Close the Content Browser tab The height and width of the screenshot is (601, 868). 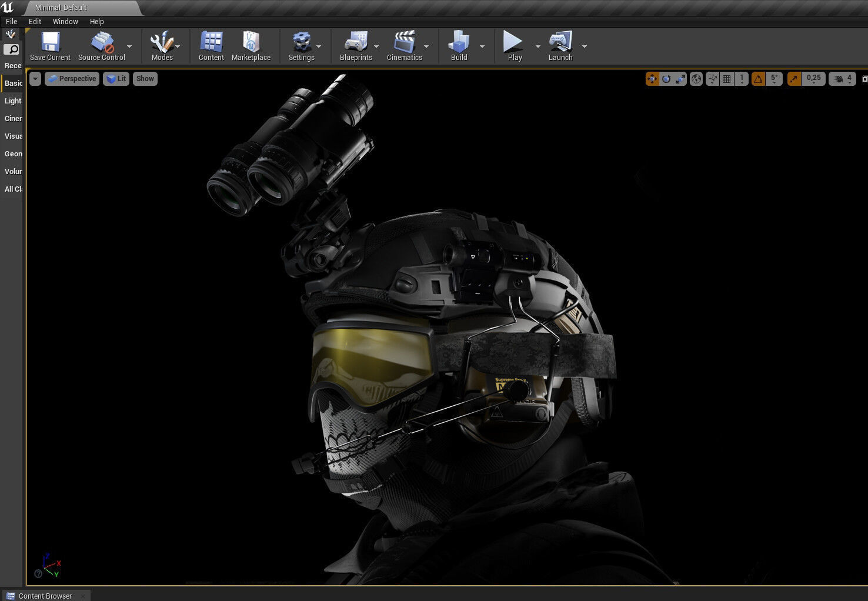coord(83,596)
